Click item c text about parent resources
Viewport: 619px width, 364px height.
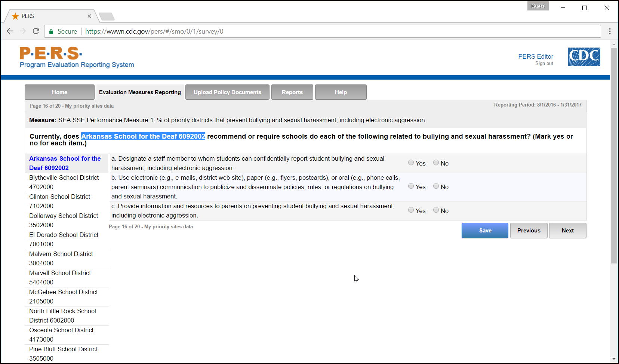tap(253, 211)
